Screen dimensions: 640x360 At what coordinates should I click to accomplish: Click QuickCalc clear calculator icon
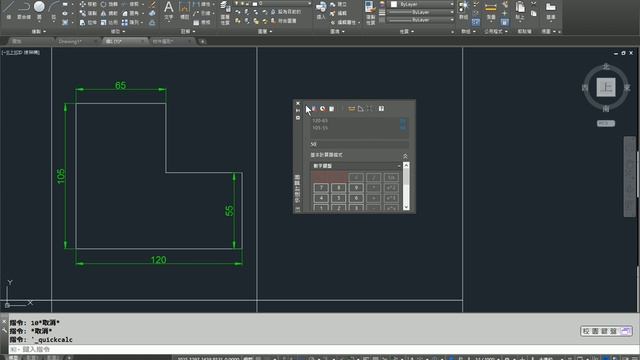pyautogui.click(x=314, y=109)
